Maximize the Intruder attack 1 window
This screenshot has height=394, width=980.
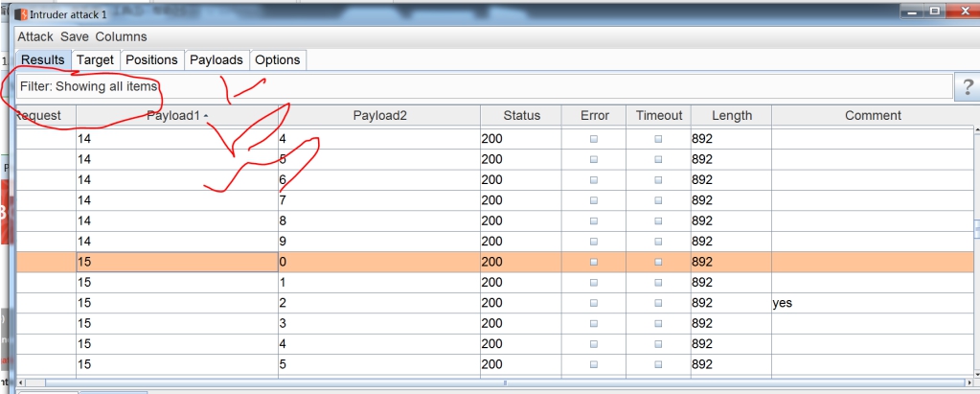coord(935,11)
